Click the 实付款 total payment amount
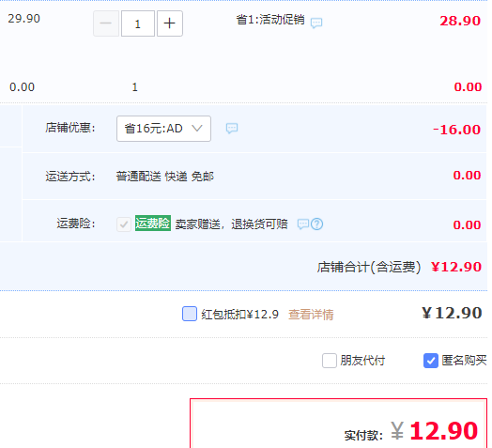 pyautogui.click(x=435, y=431)
